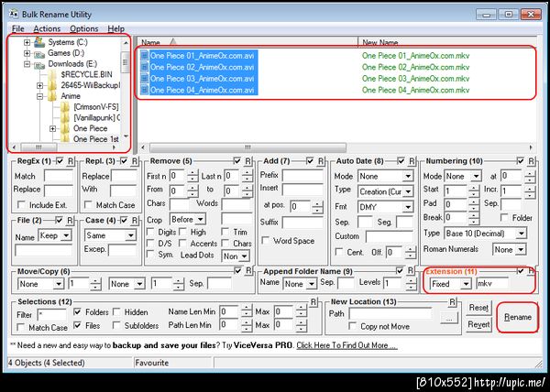
Task: Browse for path with the ... button
Action: tap(448, 318)
